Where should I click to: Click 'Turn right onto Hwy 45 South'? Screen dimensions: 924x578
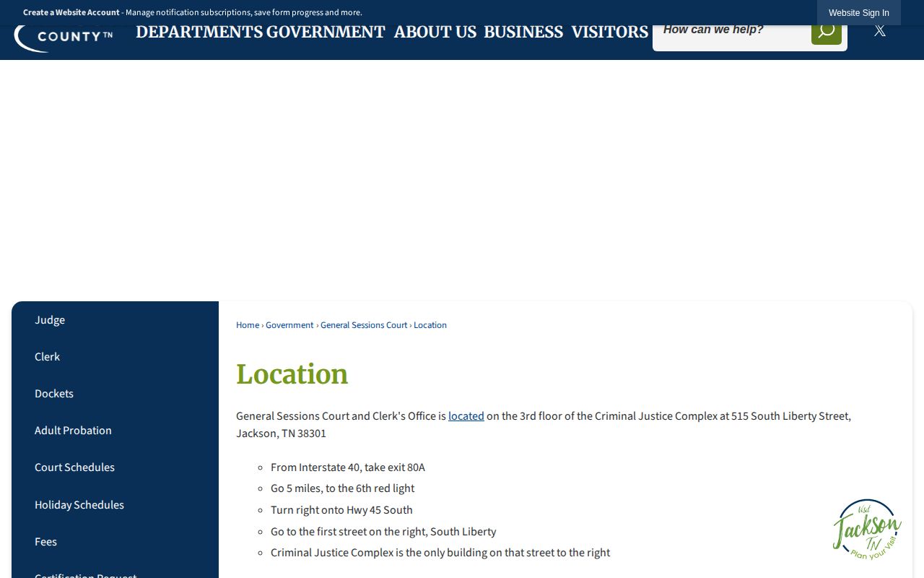341,510
